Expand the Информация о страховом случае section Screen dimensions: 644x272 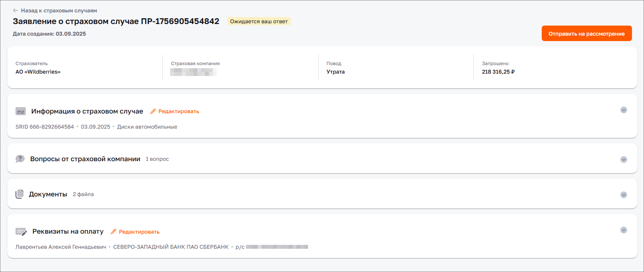[x=623, y=110]
